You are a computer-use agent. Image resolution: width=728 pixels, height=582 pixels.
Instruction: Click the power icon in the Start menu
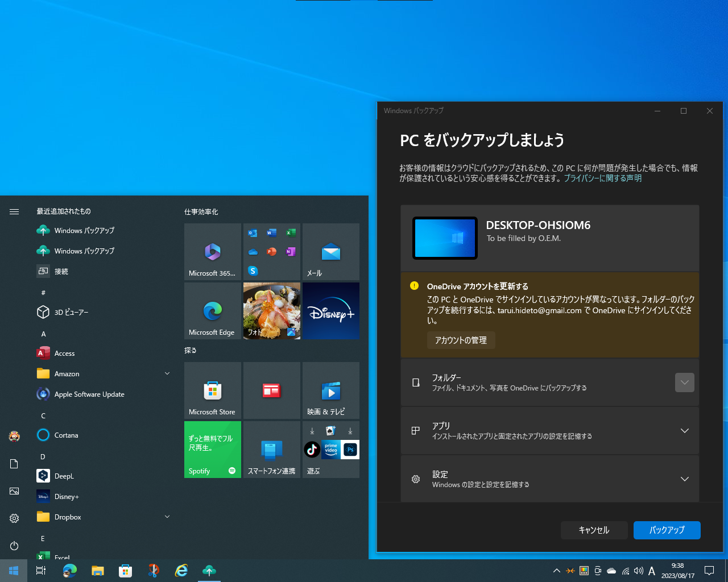14,546
